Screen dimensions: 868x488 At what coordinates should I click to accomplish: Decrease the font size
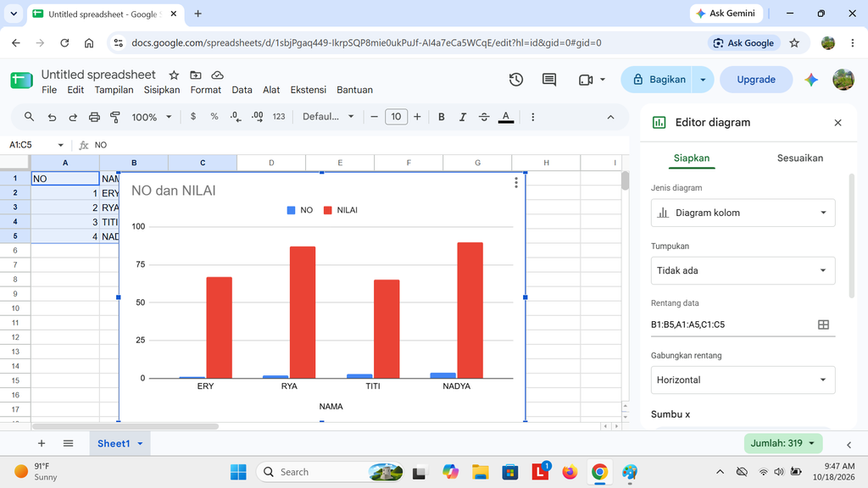click(374, 117)
